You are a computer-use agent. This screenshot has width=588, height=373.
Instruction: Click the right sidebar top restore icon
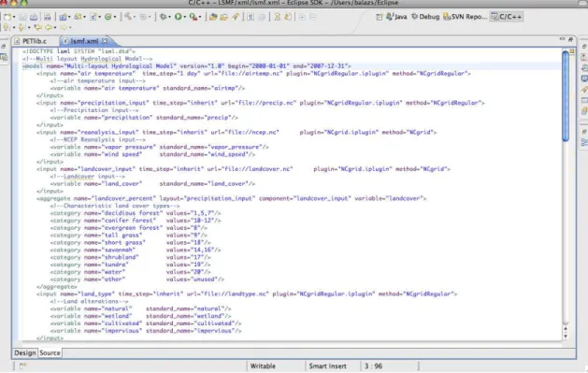click(584, 46)
